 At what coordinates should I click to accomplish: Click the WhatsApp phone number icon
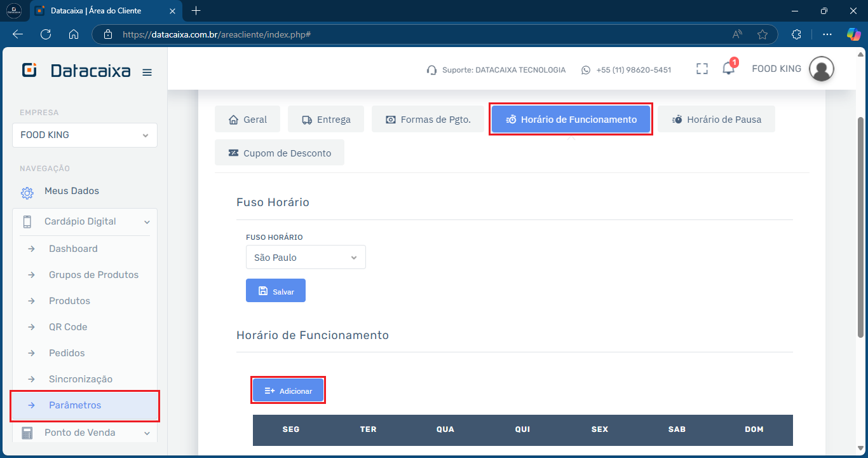click(x=586, y=70)
